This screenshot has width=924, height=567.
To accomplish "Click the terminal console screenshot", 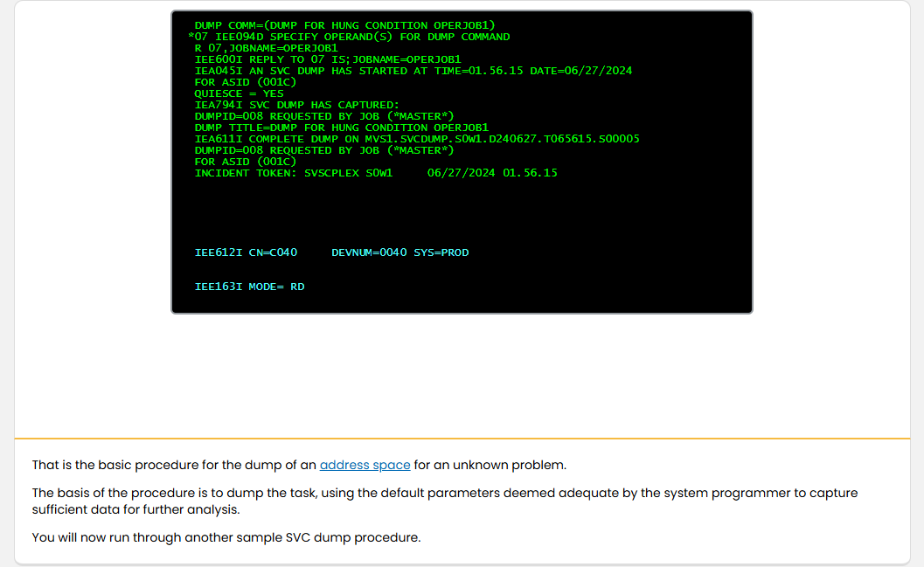I will [462, 162].
